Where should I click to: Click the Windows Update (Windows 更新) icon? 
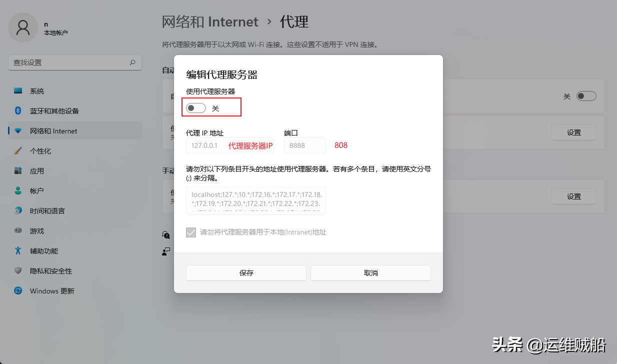(18, 291)
